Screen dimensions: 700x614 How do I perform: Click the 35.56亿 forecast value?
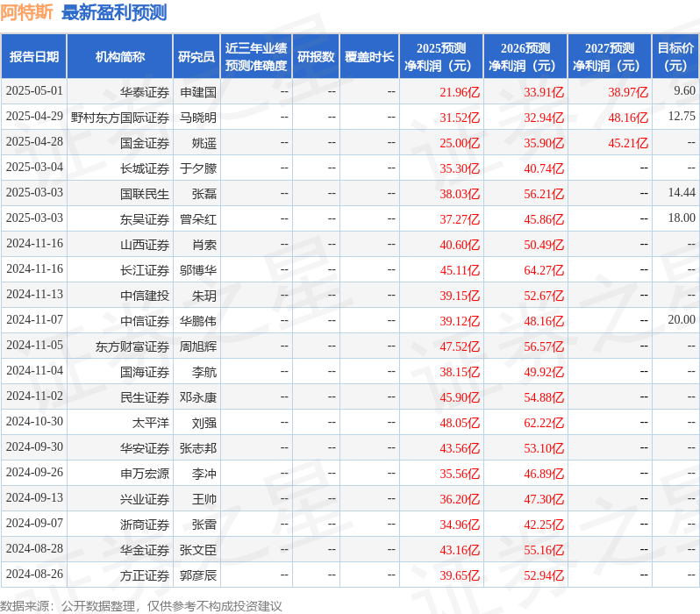(x=460, y=475)
